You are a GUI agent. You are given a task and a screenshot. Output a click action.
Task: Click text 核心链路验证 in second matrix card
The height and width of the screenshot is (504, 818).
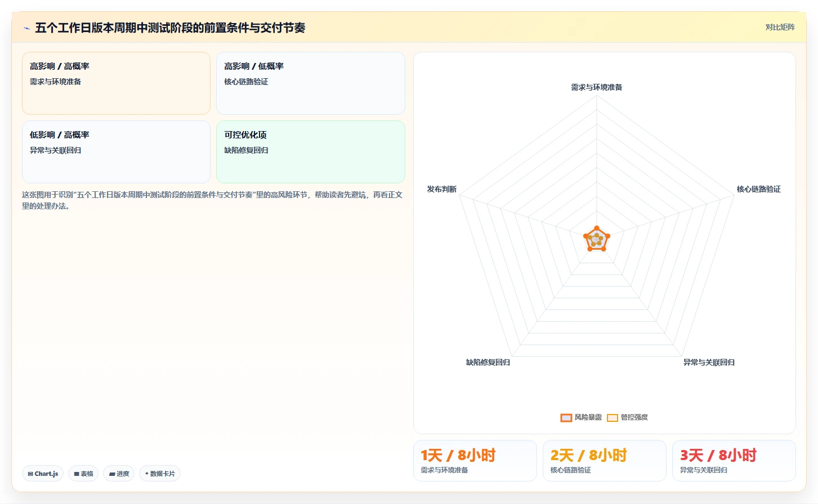click(246, 82)
